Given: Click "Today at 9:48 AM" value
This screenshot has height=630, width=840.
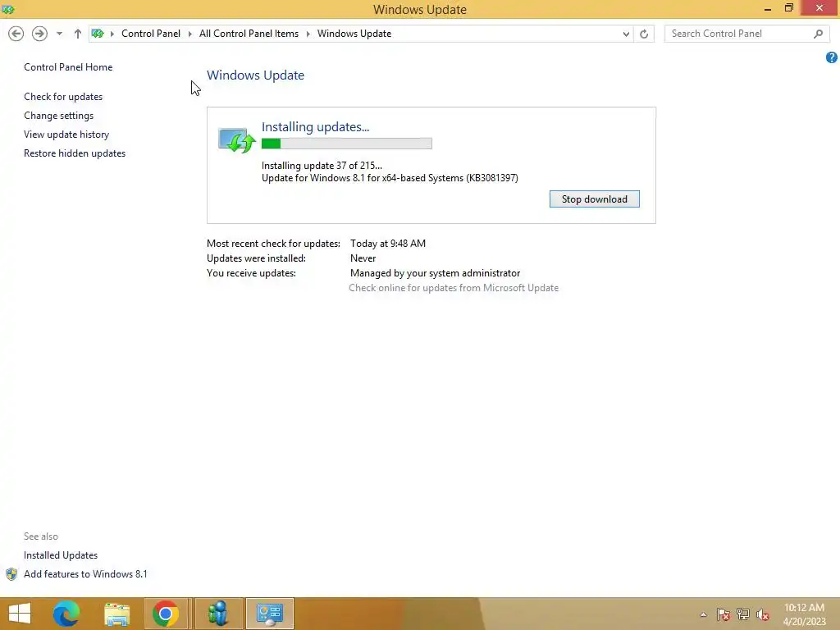Looking at the screenshot, I should click(x=388, y=243).
